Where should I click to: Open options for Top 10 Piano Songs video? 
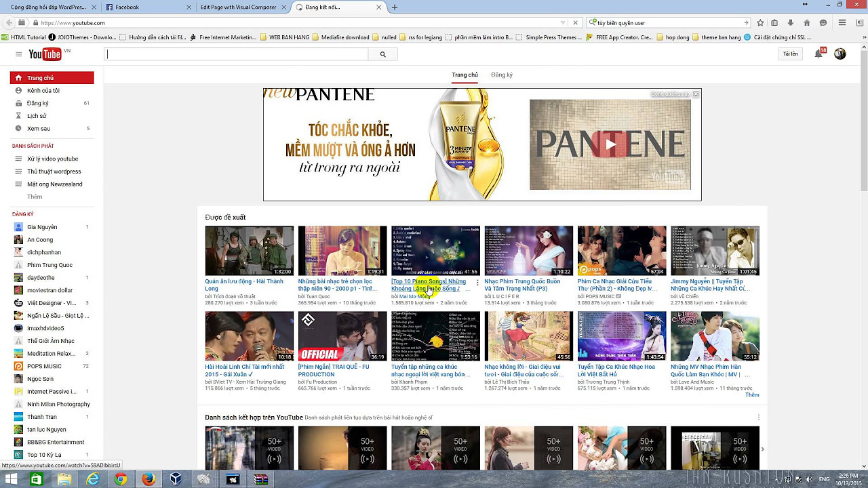click(477, 282)
